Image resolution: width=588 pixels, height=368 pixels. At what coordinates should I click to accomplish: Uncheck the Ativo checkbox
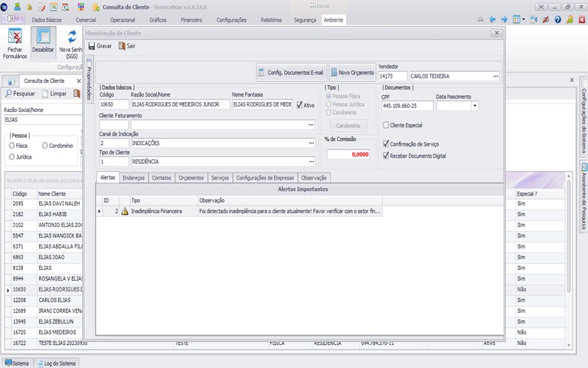click(x=299, y=105)
